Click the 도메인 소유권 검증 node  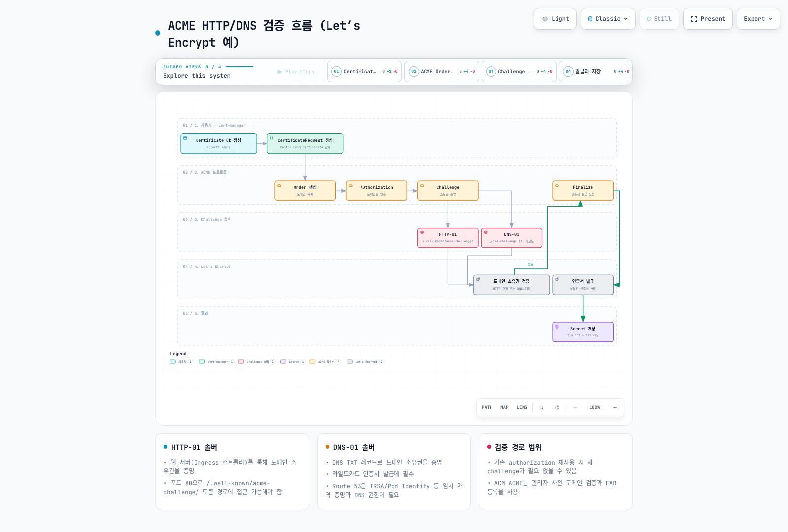(x=511, y=285)
